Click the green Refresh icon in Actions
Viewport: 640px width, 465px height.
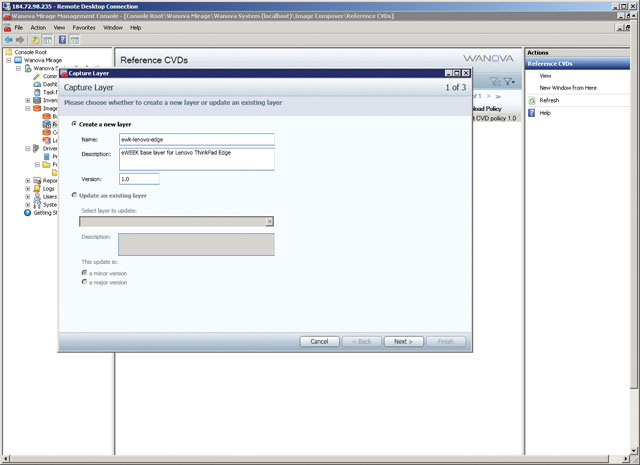point(532,100)
